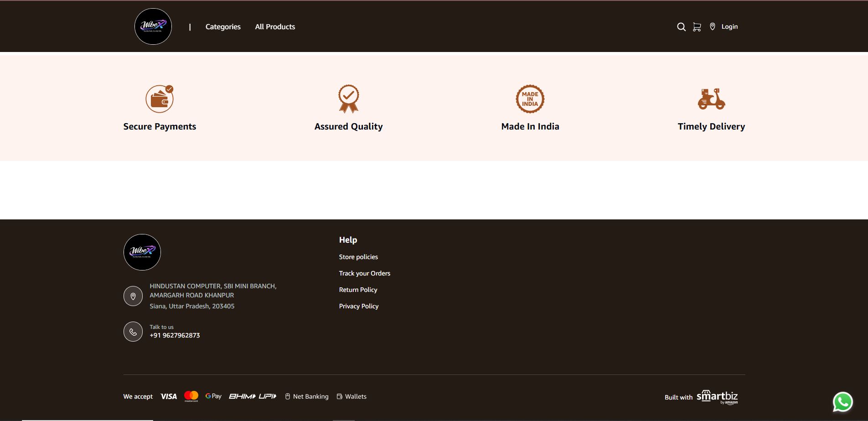
Task: Click the location pin icon in header
Action: (712, 27)
